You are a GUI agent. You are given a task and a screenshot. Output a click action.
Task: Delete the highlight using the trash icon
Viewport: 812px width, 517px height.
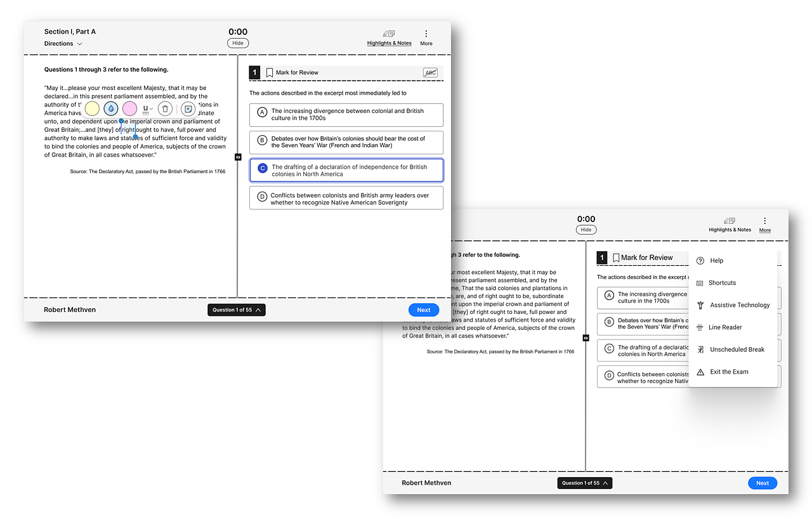coord(165,108)
